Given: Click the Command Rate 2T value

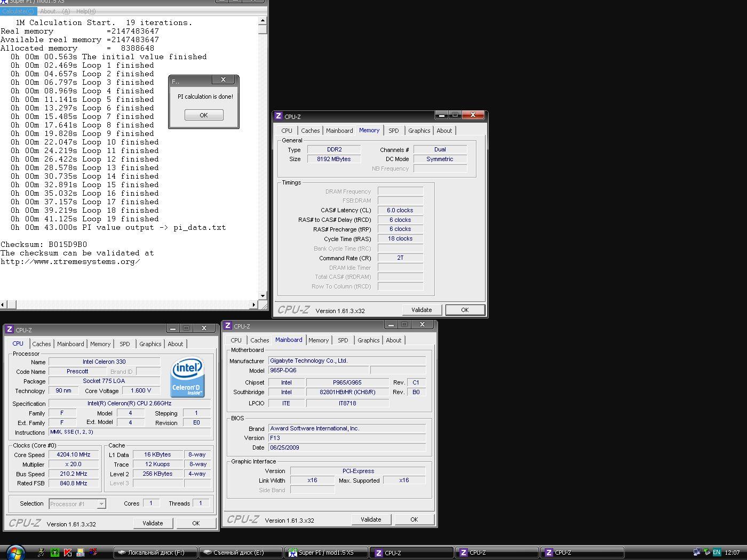Looking at the screenshot, I should click(x=400, y=258).
